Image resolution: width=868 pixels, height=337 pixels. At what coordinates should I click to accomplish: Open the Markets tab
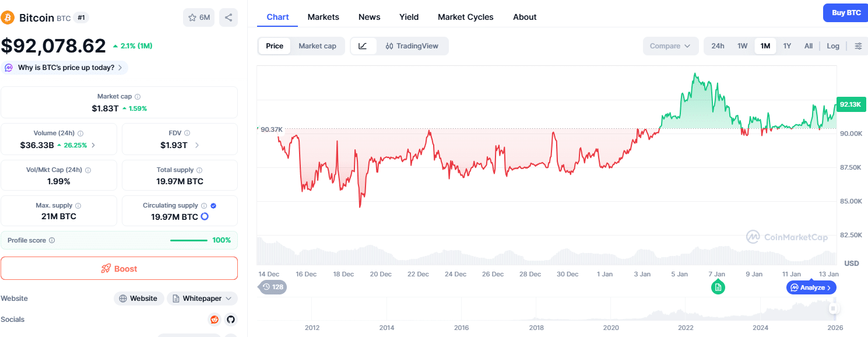323,17
